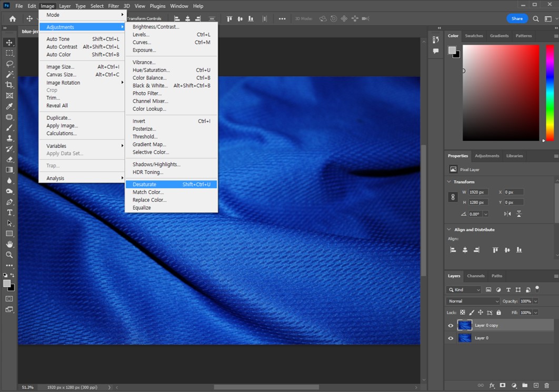Select the Brush tool
Viewport: 559px width, 392px height.
9,127
